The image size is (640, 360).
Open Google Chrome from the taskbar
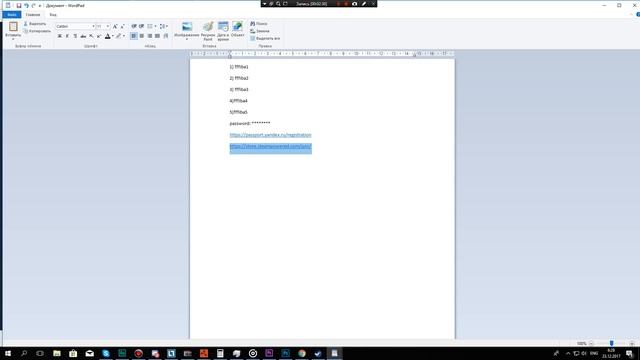click(x=302, y=353)
